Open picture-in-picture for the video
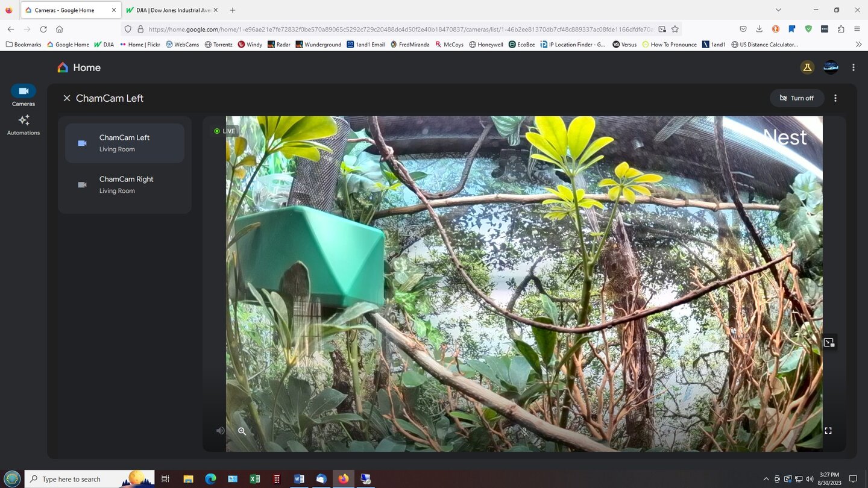The width and height of the screenshot is (868, 488). pos(829,342)
